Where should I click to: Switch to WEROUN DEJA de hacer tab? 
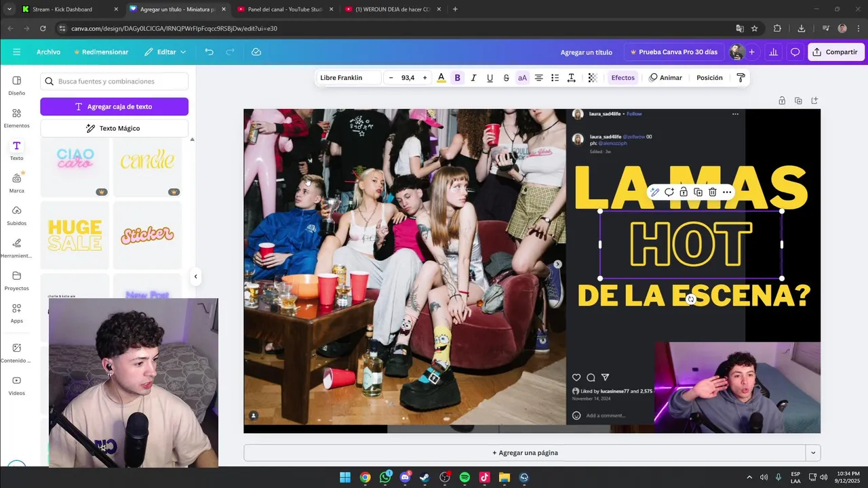pyautogui.click(x=392, y=9)
